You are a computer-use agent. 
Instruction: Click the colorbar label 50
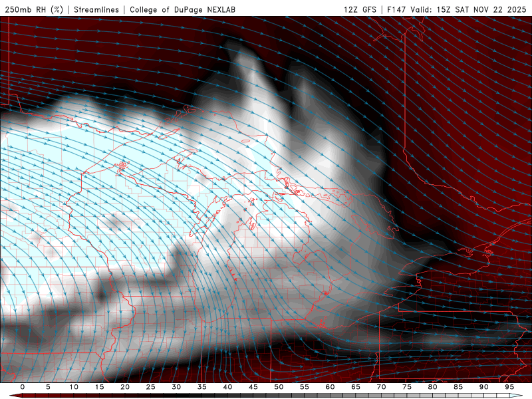pos(279,387)
